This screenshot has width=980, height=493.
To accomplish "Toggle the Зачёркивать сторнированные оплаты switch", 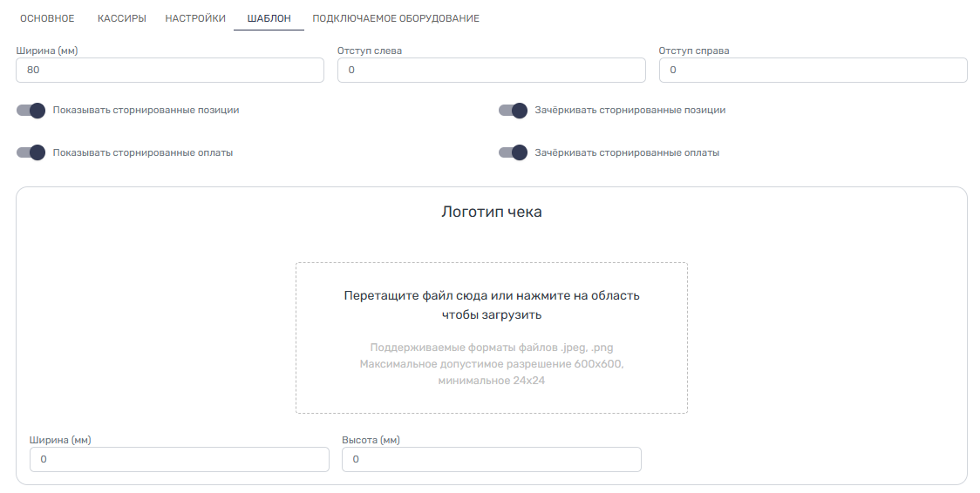I will click(513, 152).
